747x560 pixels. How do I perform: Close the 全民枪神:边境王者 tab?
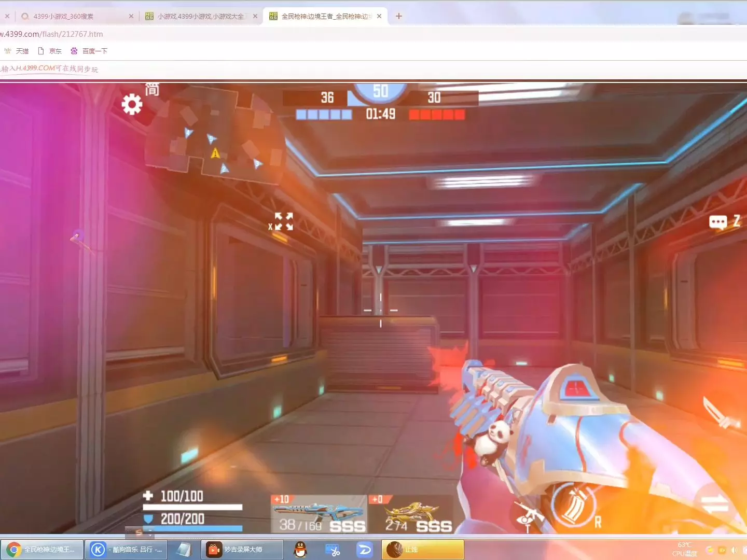(x=379, y=16)
